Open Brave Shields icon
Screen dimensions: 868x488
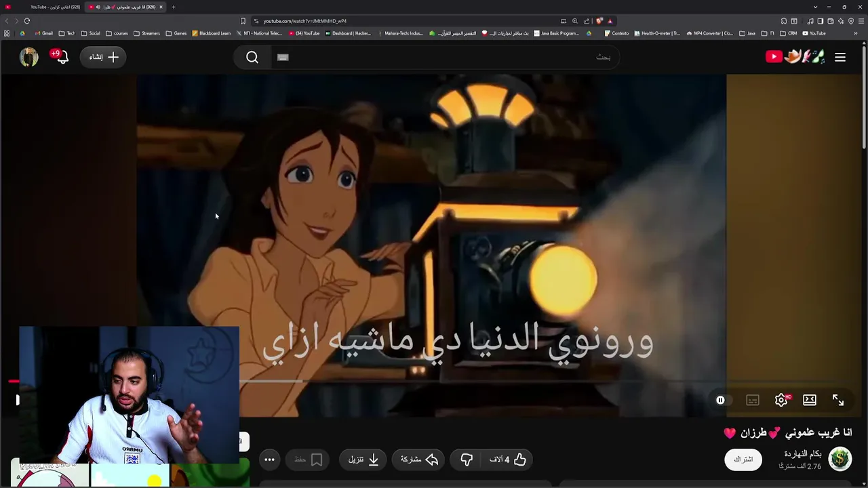click(x=599, y=21)
